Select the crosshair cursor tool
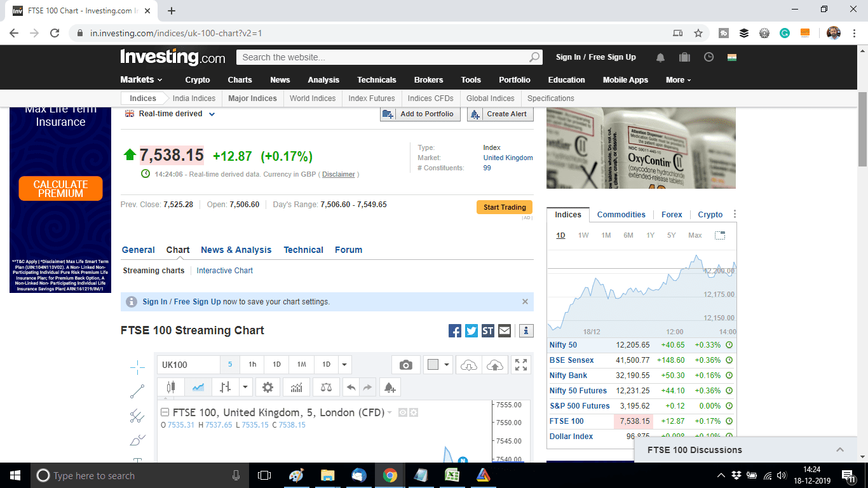868x488 pixels. (137, 367)
